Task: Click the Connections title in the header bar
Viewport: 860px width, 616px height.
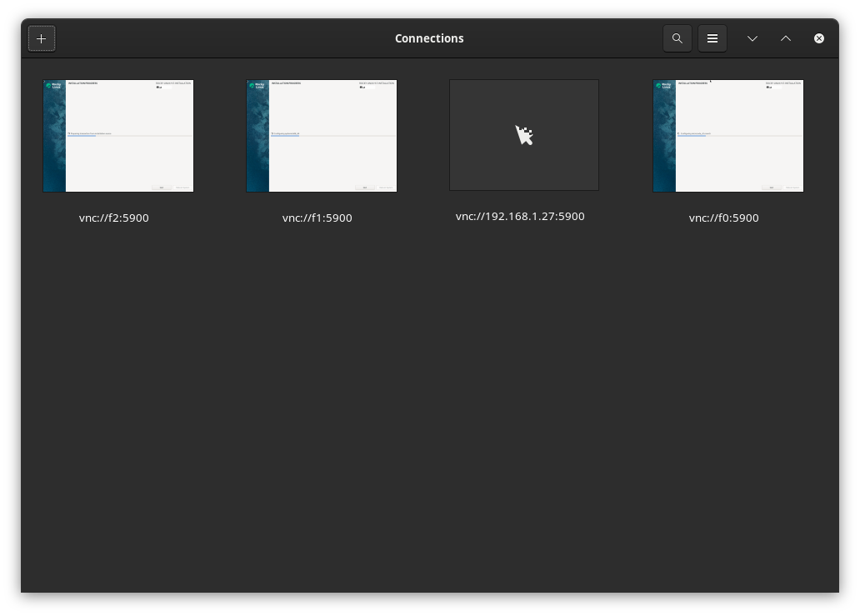Action: point(429,38)
